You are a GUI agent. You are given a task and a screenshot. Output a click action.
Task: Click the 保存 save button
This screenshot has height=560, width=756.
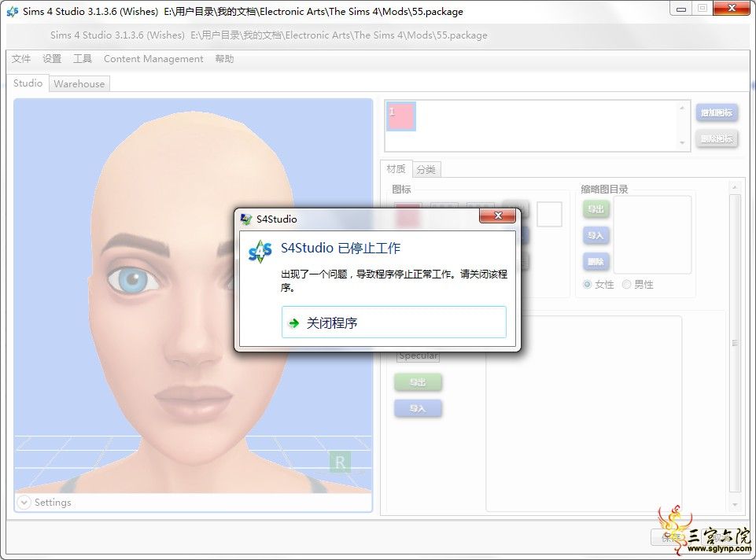672,537
